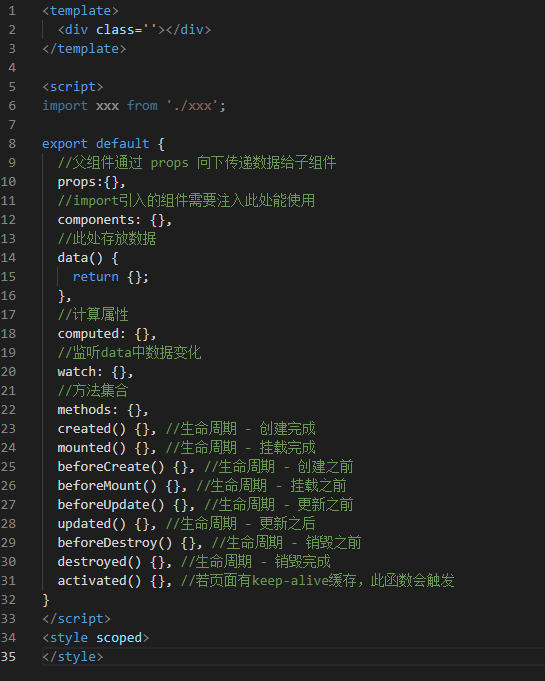
Task: Click the 'computed: {},' line
Action: click(x=107, y=334)
